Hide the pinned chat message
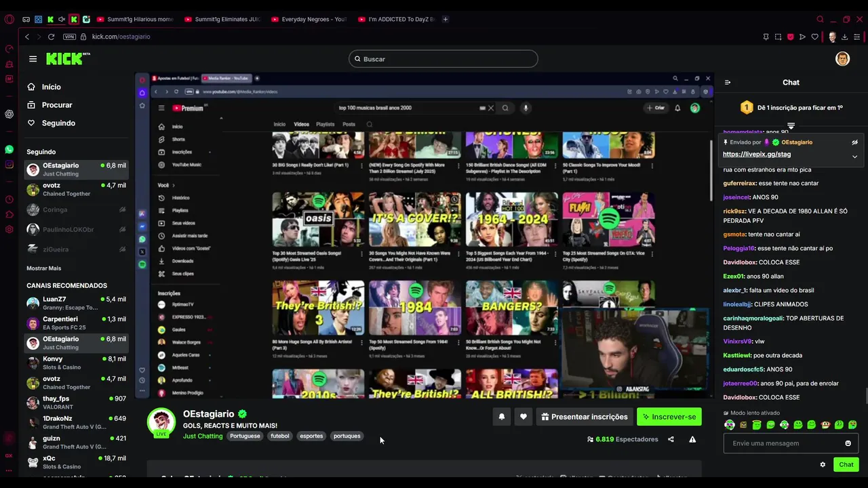Viewport: 868px width, 488px height. 854,142
